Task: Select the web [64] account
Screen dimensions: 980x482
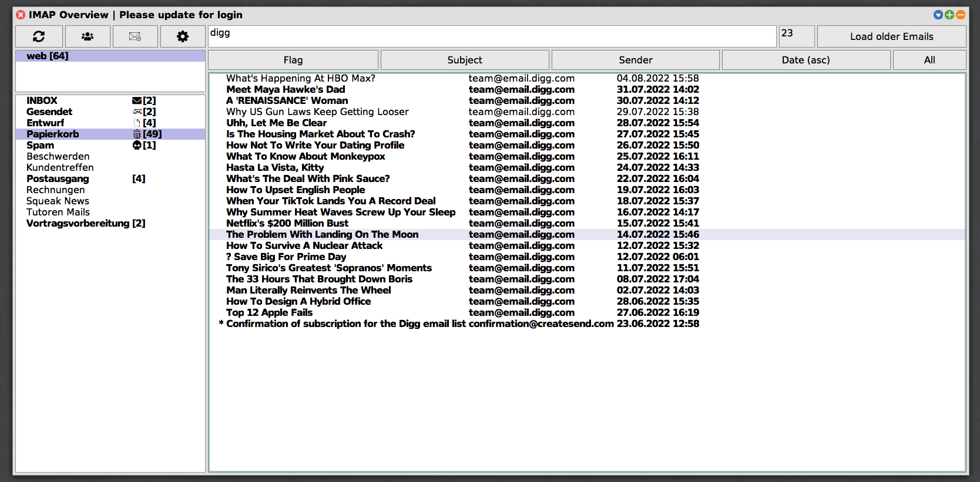Action: (110, 56)
